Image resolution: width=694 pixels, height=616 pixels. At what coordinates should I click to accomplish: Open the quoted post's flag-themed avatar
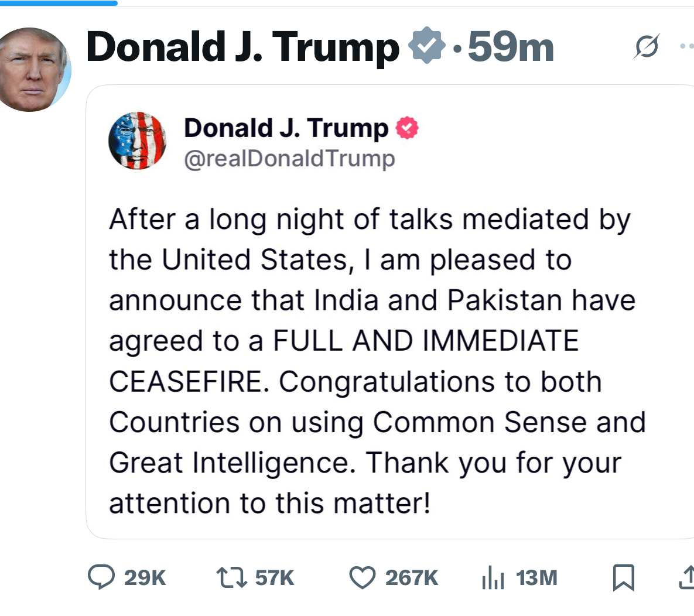[x=138, y=141]
